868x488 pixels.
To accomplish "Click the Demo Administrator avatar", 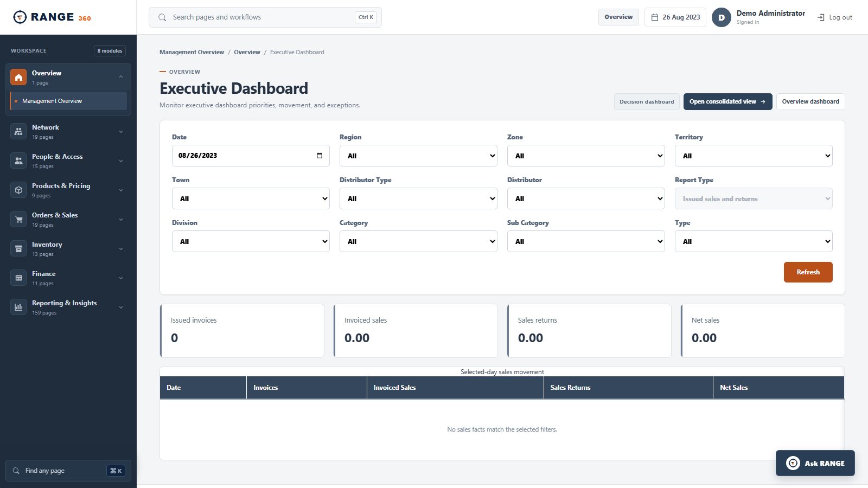I will click(722, 17).
